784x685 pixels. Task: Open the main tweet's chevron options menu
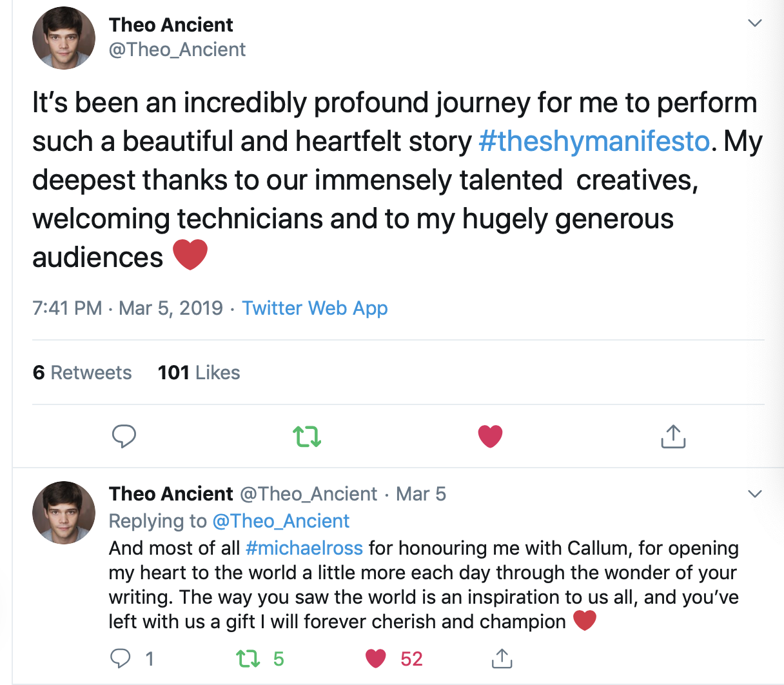754,24
